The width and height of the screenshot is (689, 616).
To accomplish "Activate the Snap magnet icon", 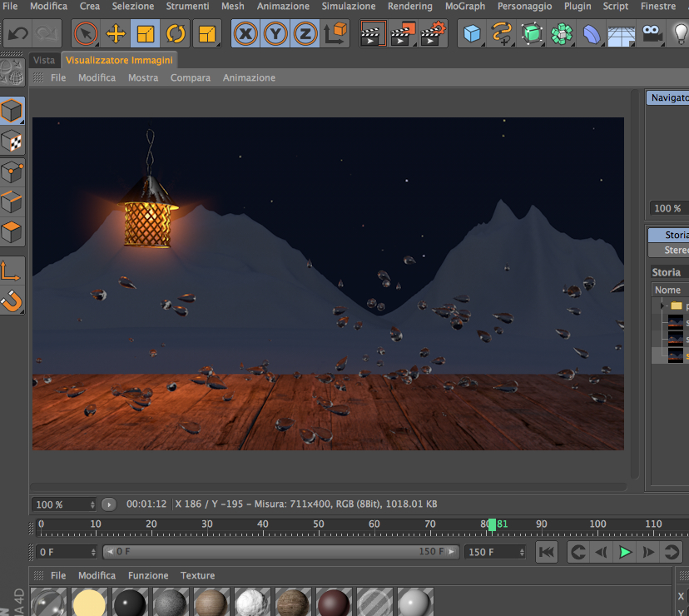I will pos(12,301).
